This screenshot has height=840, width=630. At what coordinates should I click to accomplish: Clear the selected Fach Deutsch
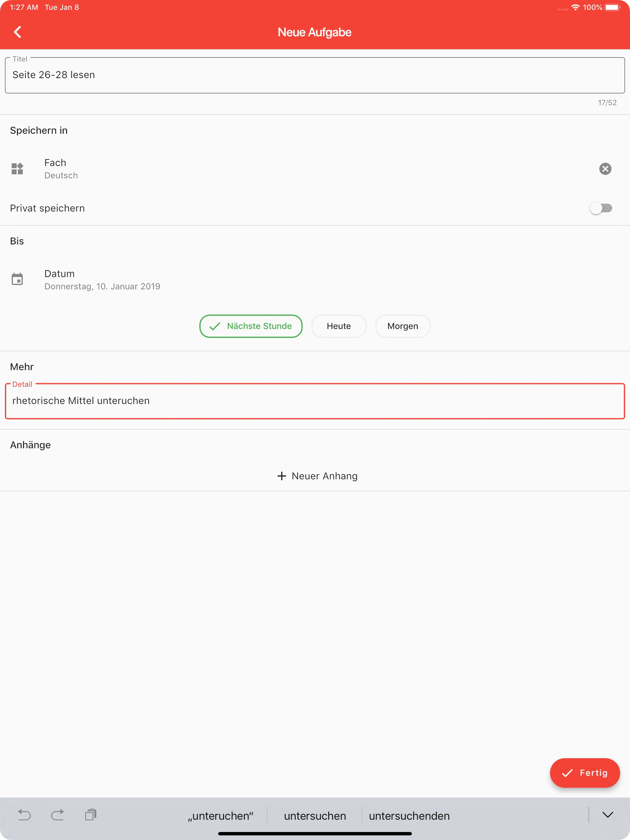pos(605,168)
